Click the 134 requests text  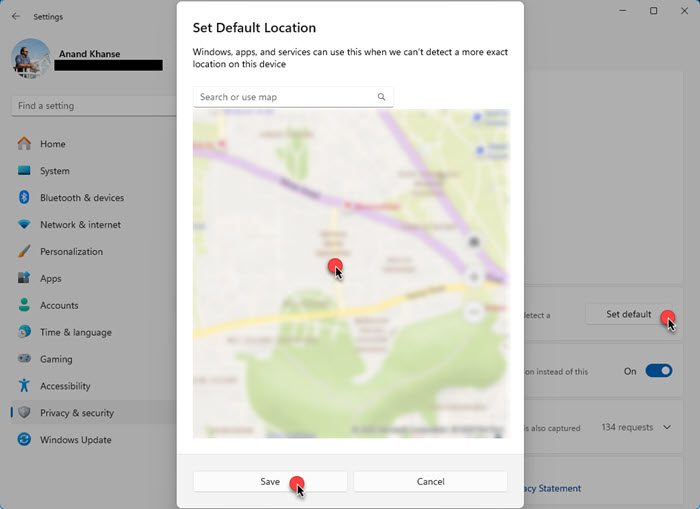pyautogui.click(x=627, y=427)
